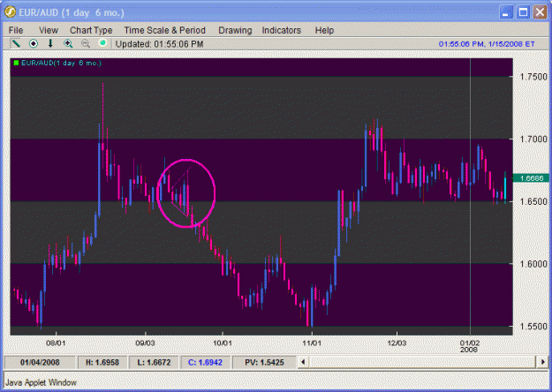Select the line drawing tool
Screen dimensions: 552x392
[16, 43]
